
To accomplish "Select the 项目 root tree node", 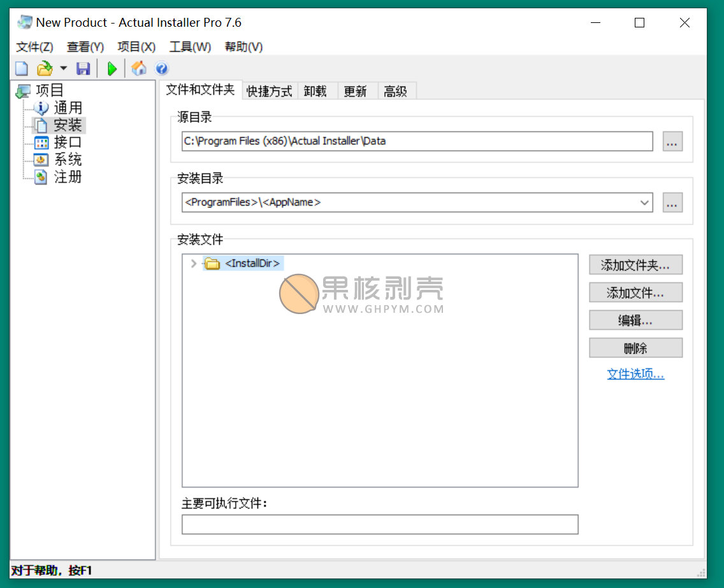I will (50, 90).
